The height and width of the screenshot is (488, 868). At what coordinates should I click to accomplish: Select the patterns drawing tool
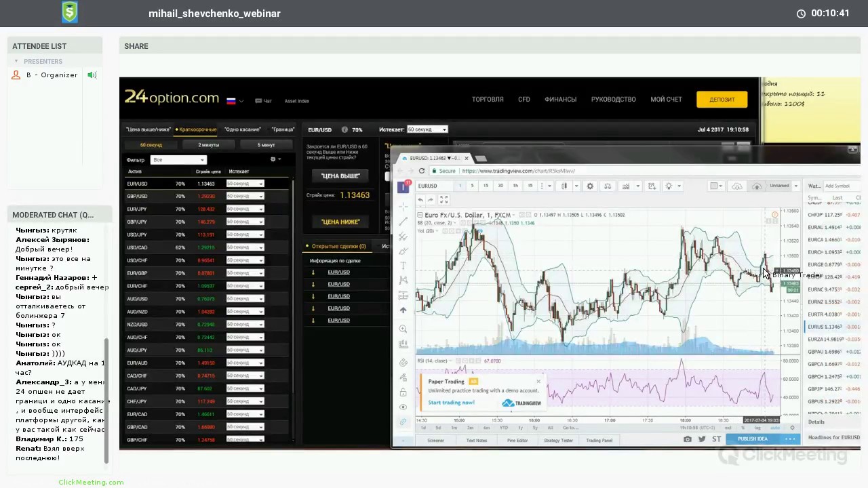(x=403, y=280)
